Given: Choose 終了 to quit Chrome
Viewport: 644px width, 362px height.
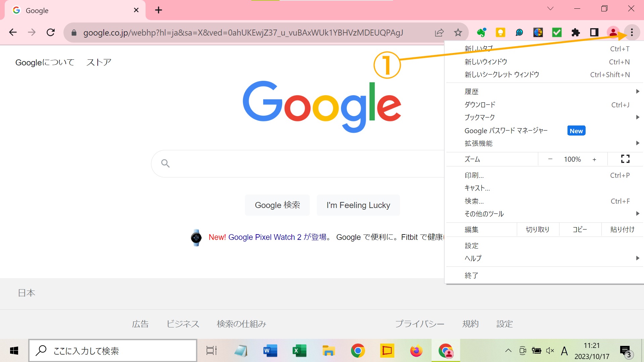Looking at the screenshot, I should [x=544, y=275].
